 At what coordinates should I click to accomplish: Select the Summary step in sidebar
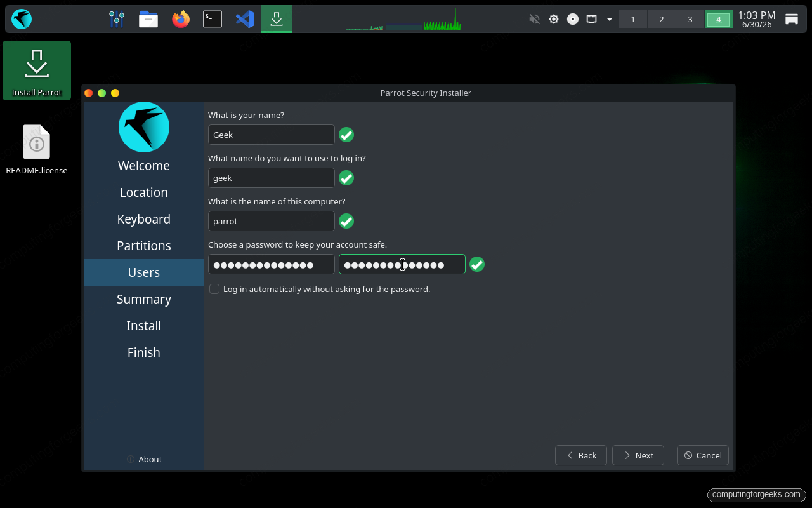(x=144, y=299)
